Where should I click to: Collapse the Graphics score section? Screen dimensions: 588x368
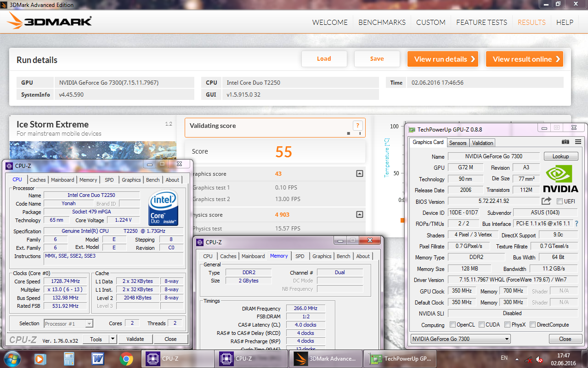tap(360, 173)
